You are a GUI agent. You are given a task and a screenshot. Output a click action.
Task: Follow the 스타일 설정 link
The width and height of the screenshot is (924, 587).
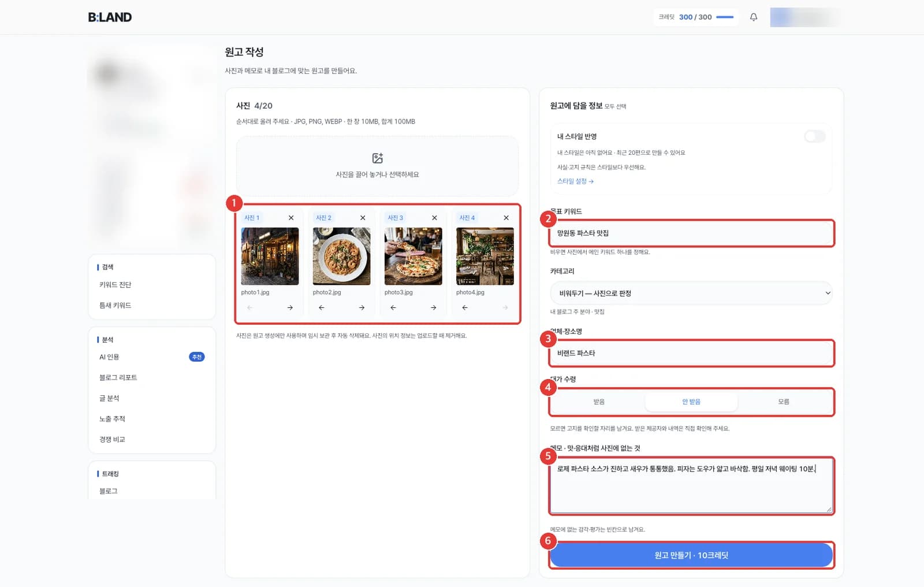tap(575, 181)
